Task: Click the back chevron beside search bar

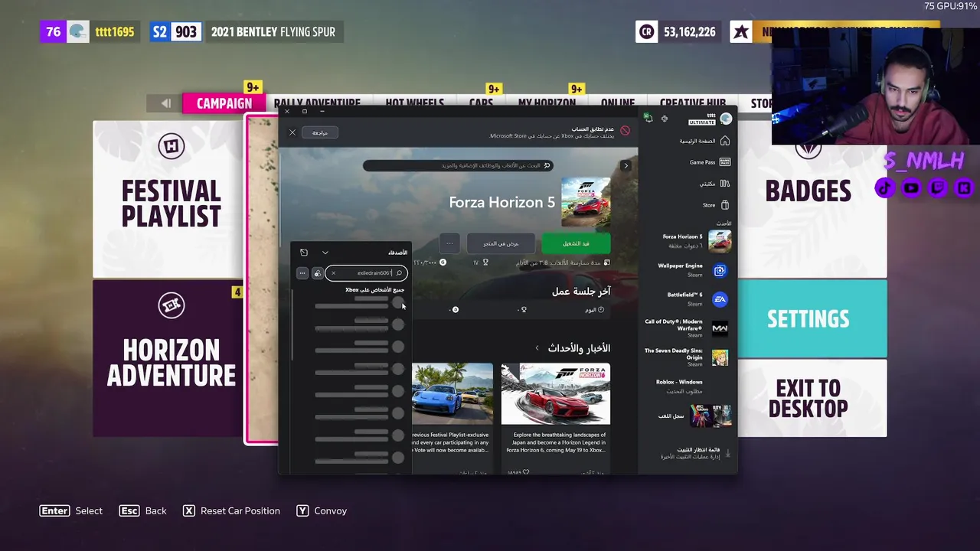Action: [626, 165]
